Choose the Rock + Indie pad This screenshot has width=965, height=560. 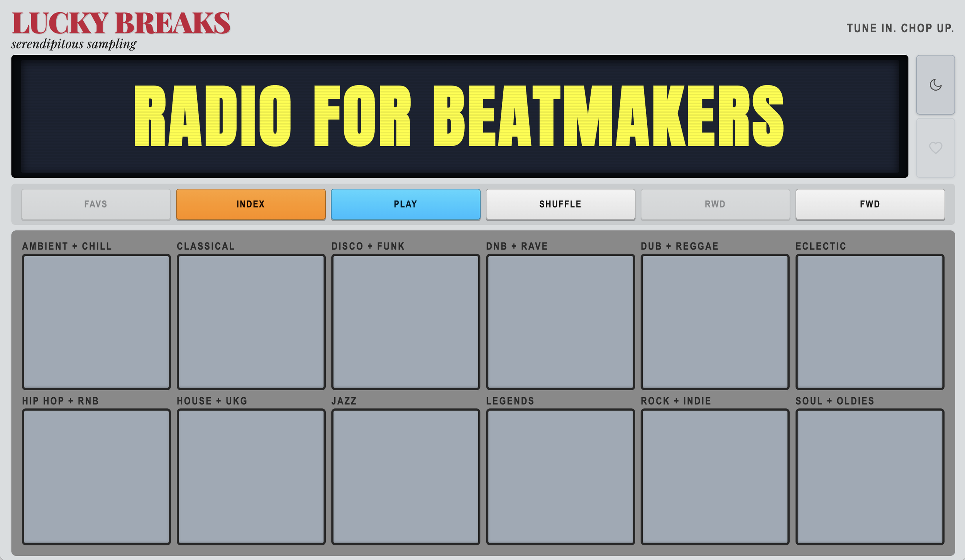(715, 476)
